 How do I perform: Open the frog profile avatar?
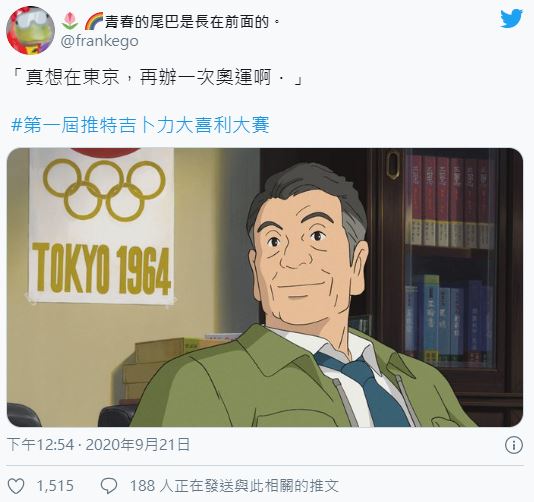pyautogui.click(x=31, y=30)
